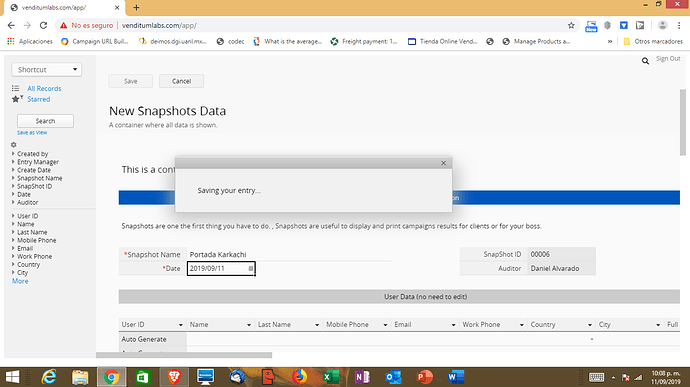Click the vertical page scrollbar
690x387 pixels.
(683, 122)
